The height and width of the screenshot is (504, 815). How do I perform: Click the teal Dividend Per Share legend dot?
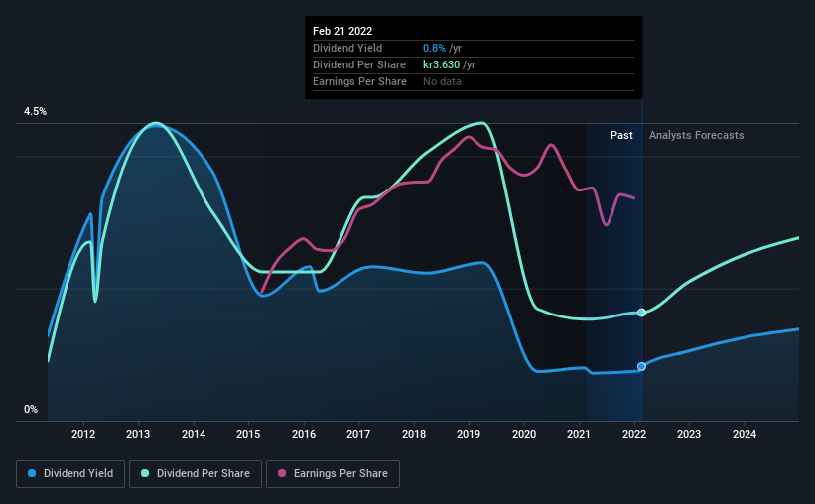(145, 473)
